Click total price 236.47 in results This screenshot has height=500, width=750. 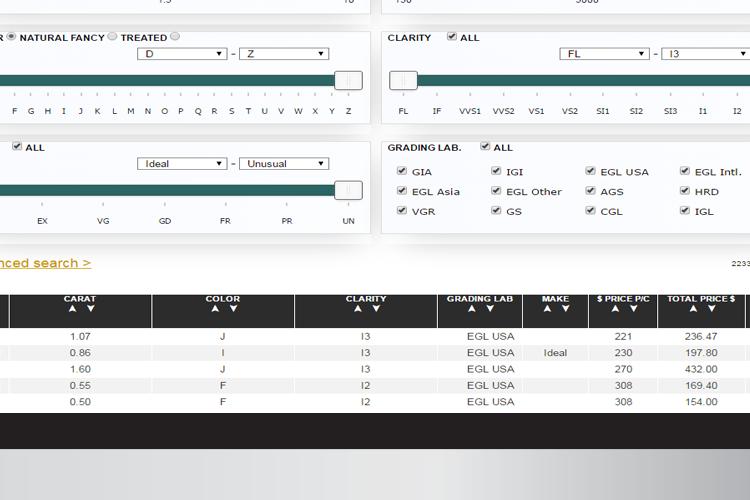tap(701, 336)
